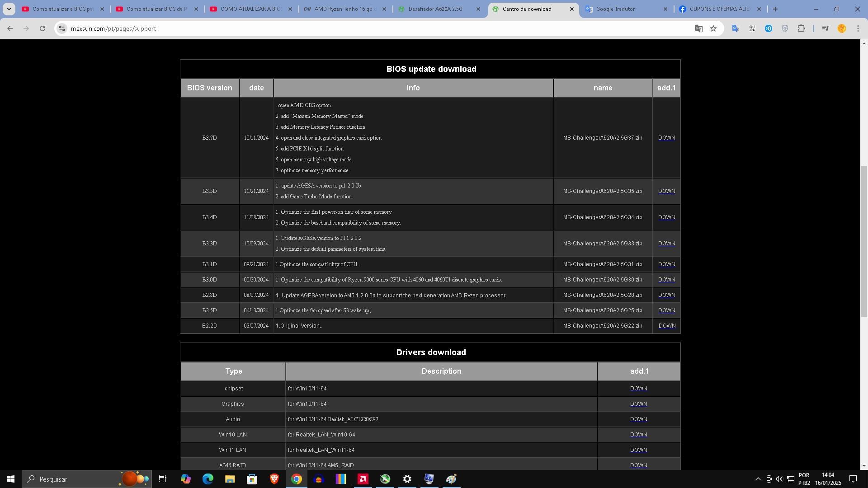Open the network icon in system tray
This screenshot has height=488, width=868.
click(791, 479)
